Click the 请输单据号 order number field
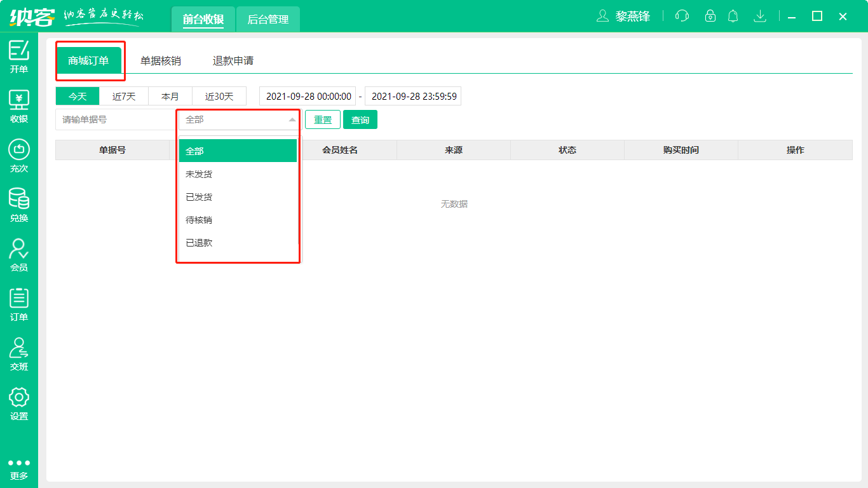The height and width of the screenshot is (488, 868). [x=116, y=119]
